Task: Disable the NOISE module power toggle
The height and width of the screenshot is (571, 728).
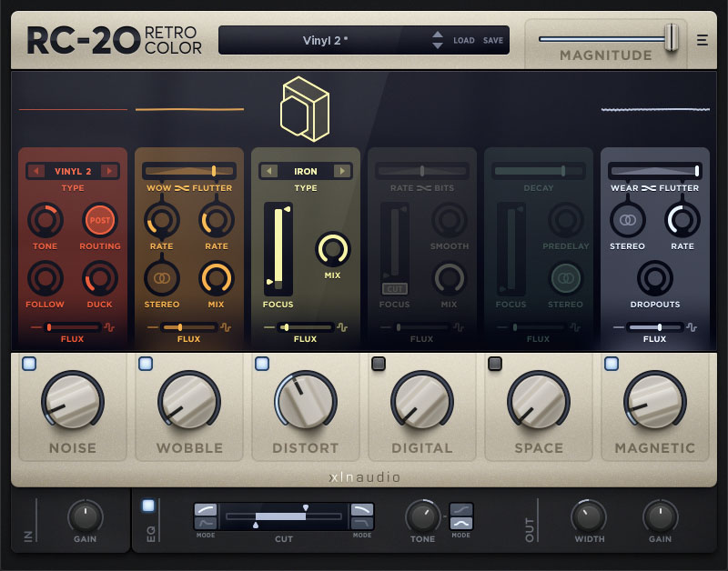Action: tap(29, 364)
